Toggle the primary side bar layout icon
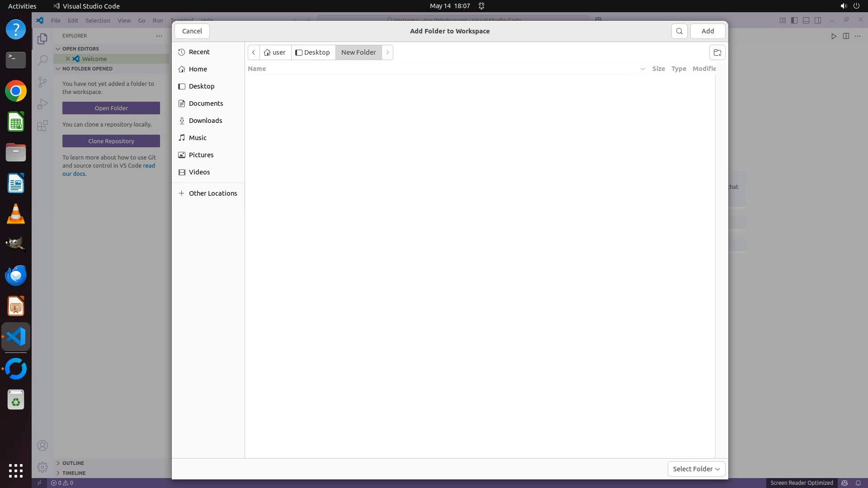 click(794, 20)
